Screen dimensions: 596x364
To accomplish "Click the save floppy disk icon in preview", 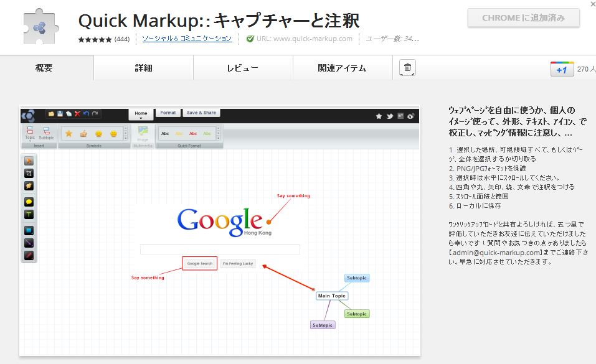I will 60,114.
